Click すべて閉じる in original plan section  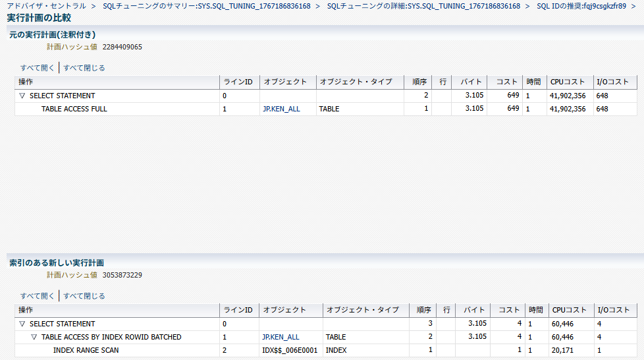84,67
